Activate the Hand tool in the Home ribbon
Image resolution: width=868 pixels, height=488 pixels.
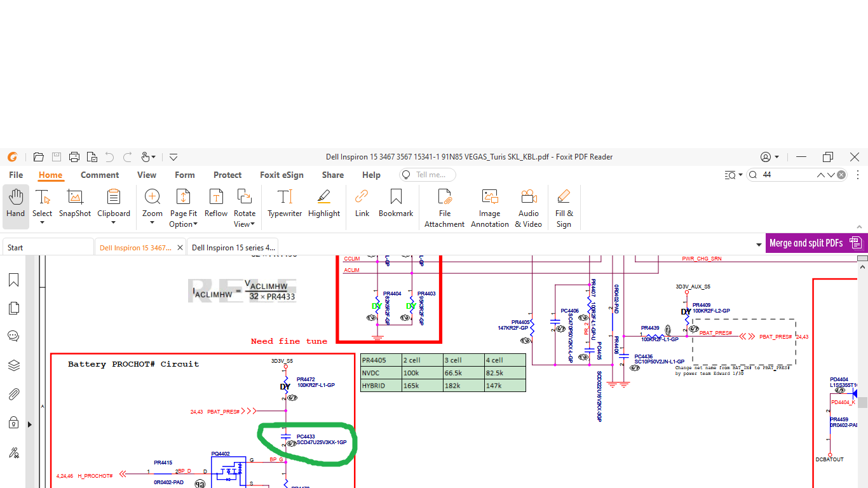[x=16, y=207]
